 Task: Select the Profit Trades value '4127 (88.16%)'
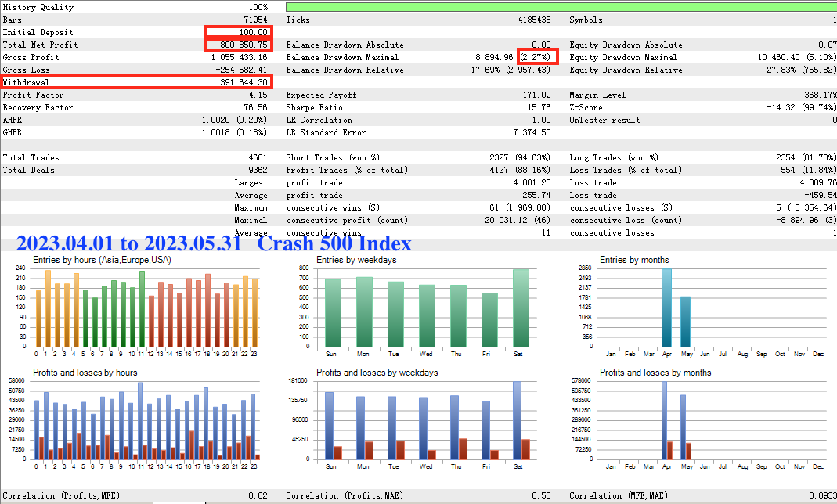tap(520, 170)
